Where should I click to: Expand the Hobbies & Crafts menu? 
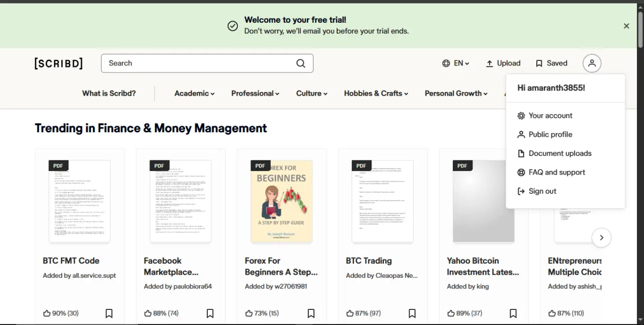(x=376, y=94)
